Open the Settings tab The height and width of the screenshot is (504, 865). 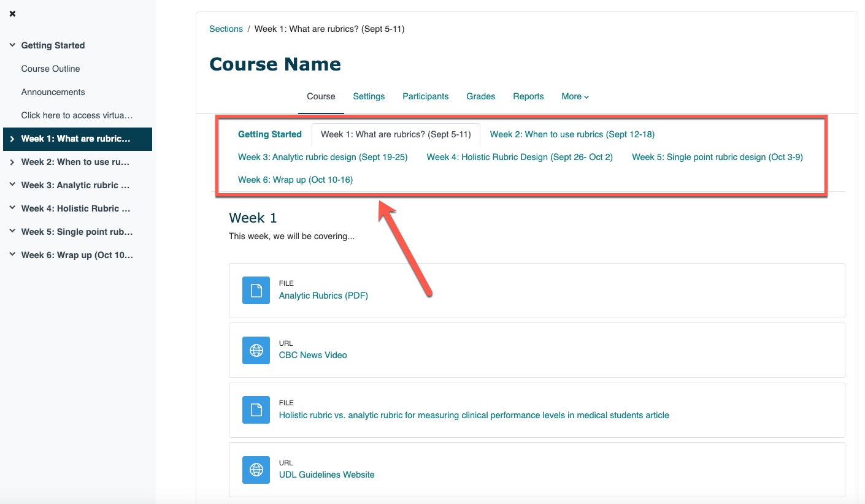pos(368,96)
